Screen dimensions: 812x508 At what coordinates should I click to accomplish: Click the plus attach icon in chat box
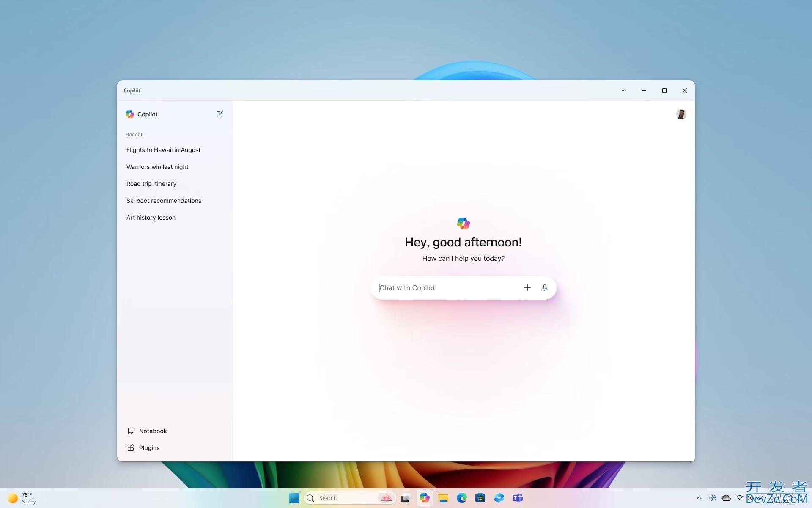point(527,288)
